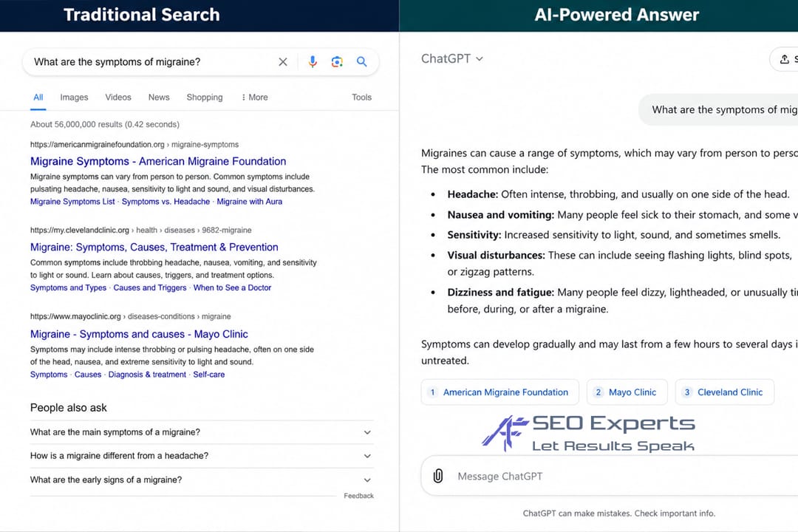Submit search with the magnifying glass icon
This screenshot has height=532, width=798.
tap(362, 61)
